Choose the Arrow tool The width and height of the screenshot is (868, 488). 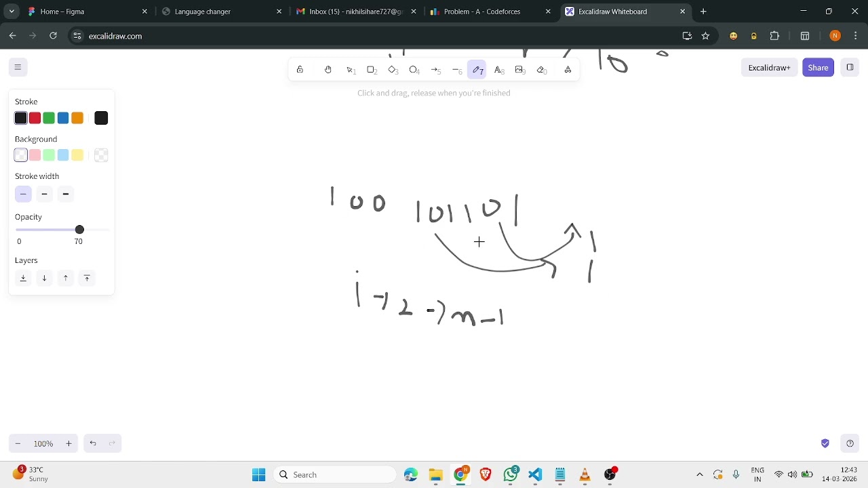coord(435,70)
